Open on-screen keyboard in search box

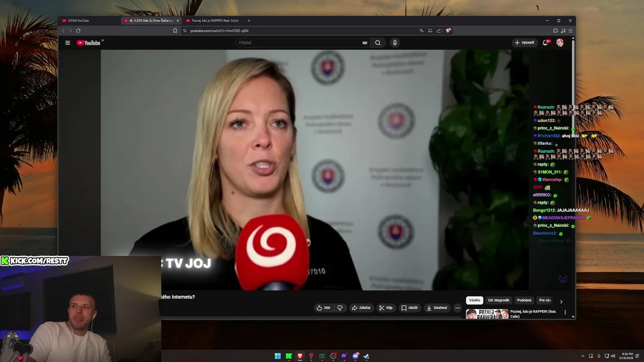coord(365,43)
